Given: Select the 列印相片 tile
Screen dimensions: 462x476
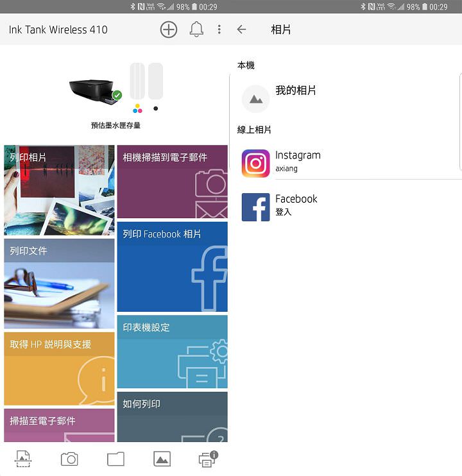Looking at the screenshot, I should pyautogui.click(x=59, y=190).
